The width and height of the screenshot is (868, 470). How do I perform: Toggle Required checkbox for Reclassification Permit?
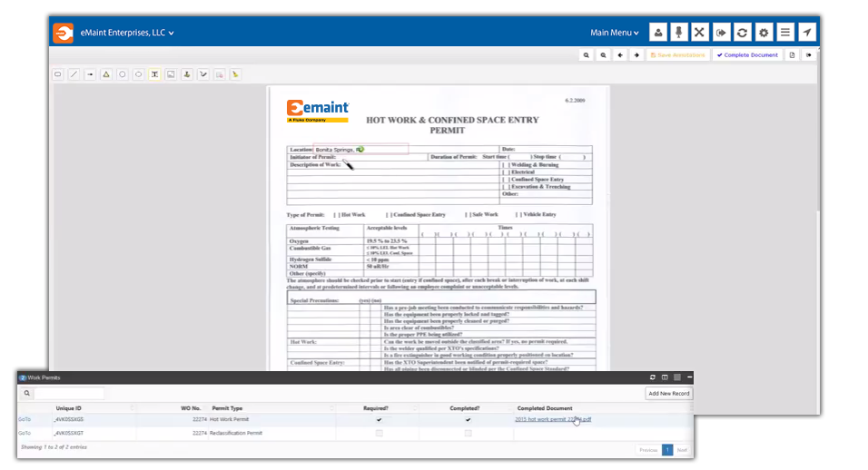coord(380,433)
